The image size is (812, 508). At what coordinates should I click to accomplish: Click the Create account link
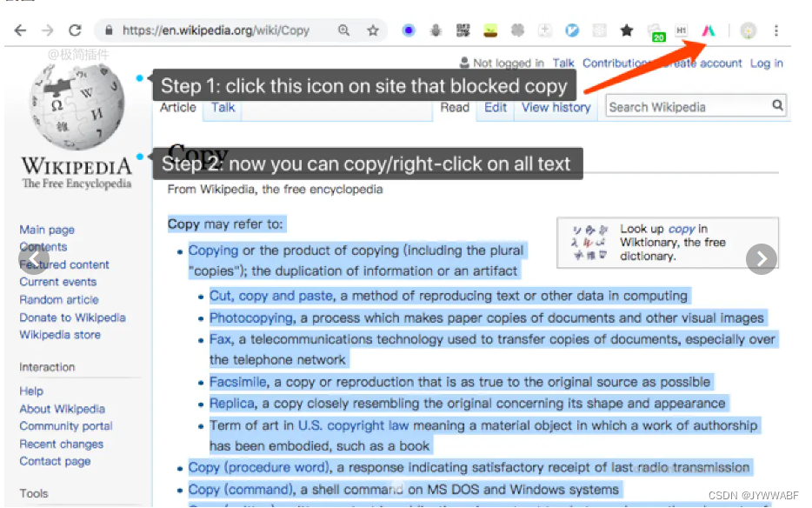pos(702,63)
